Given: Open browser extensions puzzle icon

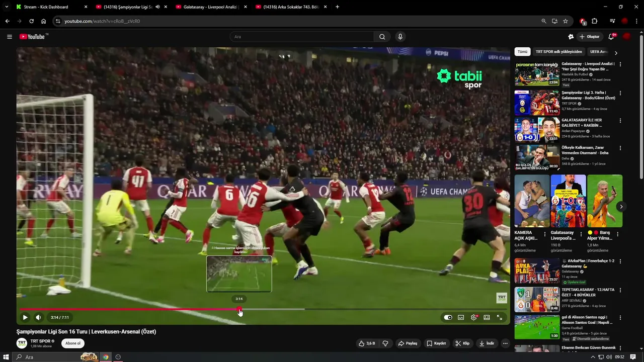Looking at the screenshot, I should coord(595,21).
